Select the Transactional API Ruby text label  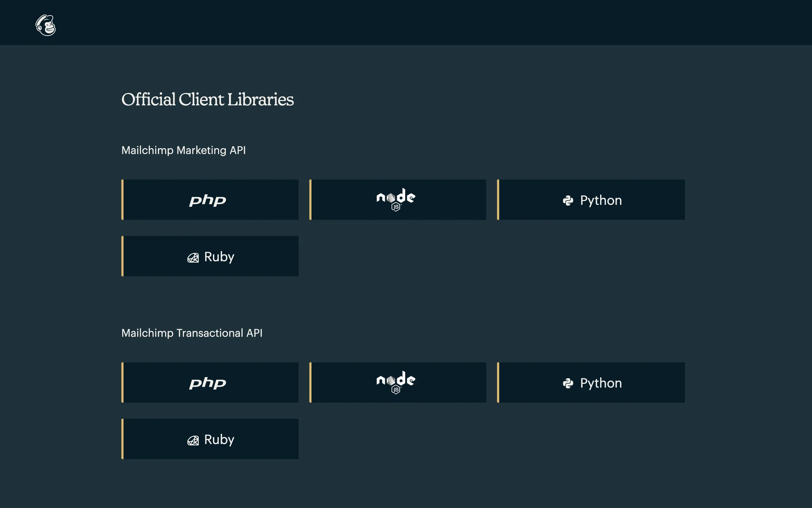(219, 439)
